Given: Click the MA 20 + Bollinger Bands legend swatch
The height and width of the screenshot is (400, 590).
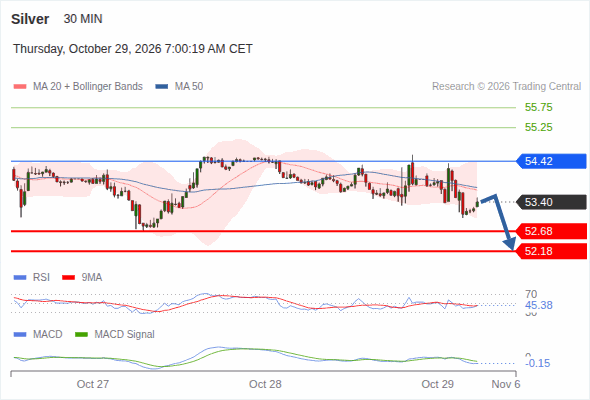Looking at the screenshot, I should [x=20, y=87].
